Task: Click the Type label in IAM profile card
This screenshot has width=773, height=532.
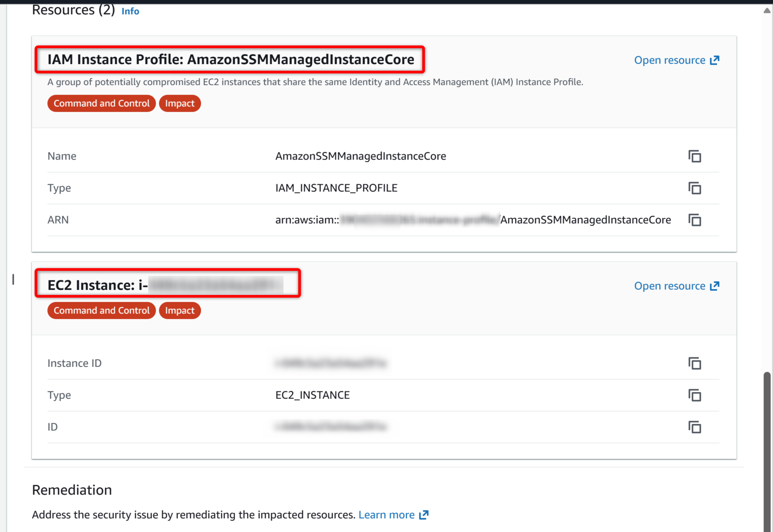Action: point(59,188)
